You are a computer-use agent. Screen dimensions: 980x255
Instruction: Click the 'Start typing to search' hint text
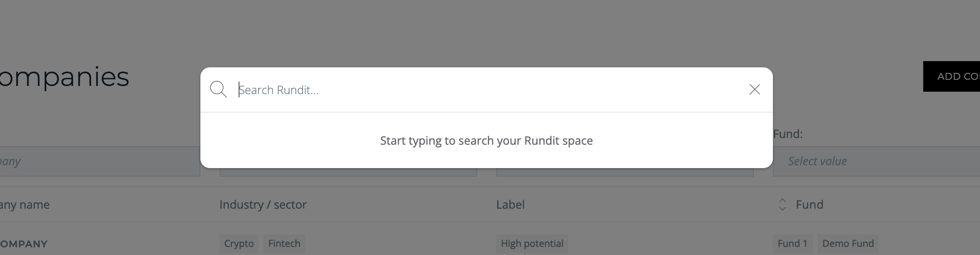486,140
